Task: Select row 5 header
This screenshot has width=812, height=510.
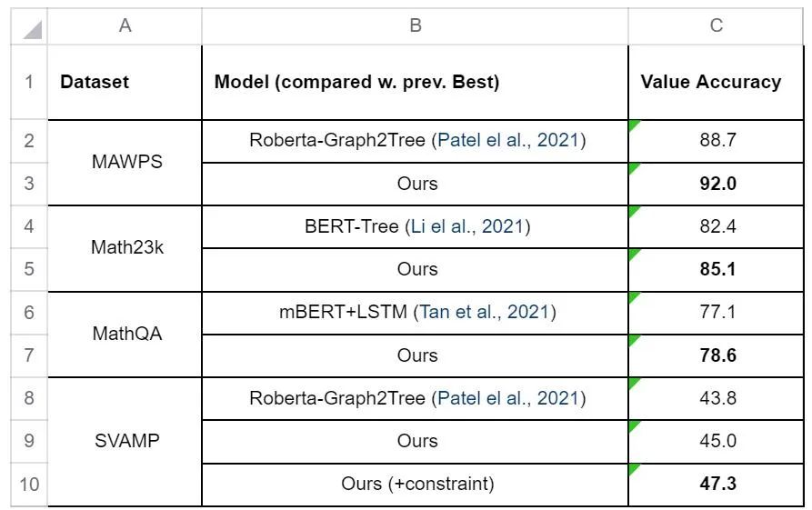Action: point(29,269)
